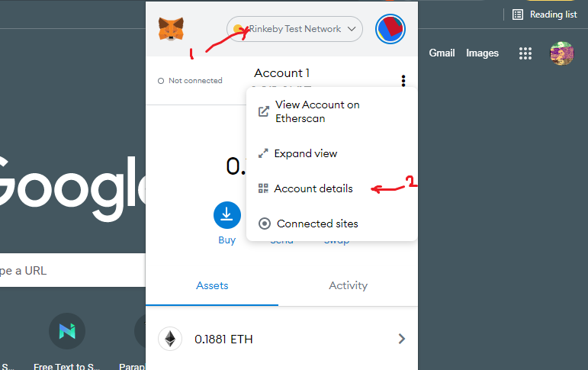Screen dimensions: 588x370
Task: Open the browser Reading list
Action: coord(545,14)
